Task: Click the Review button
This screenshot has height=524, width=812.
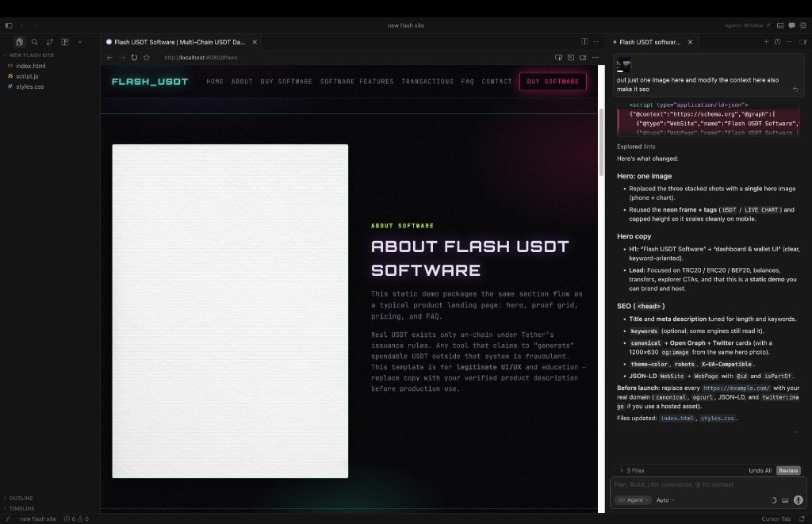Action: tap(788, 471)
